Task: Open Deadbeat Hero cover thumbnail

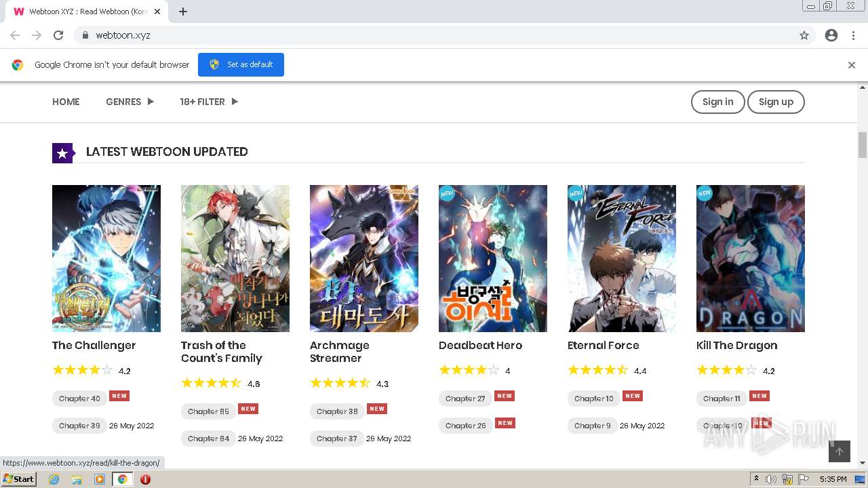Action: pyautogui.click(x=493, y=258)
